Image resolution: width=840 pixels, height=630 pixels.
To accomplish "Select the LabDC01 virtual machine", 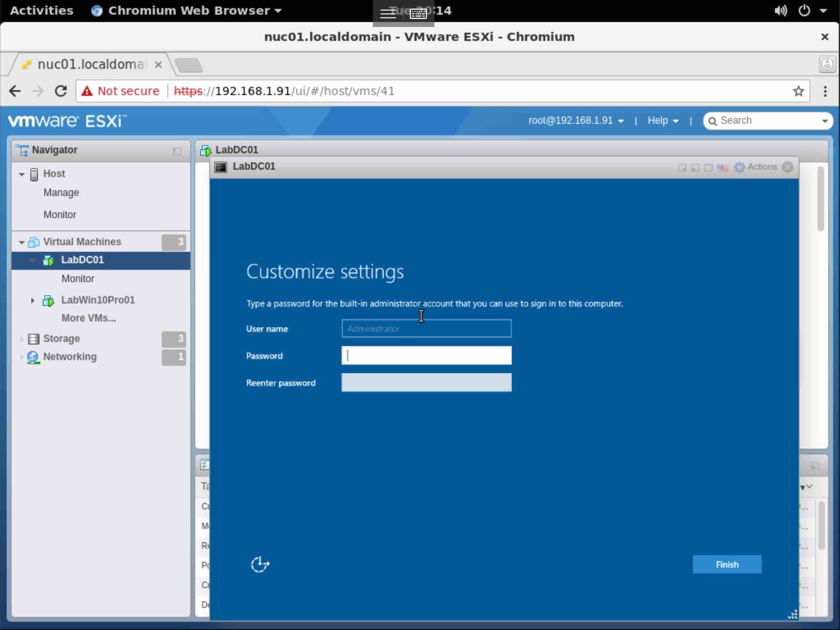I will [101, 261].
